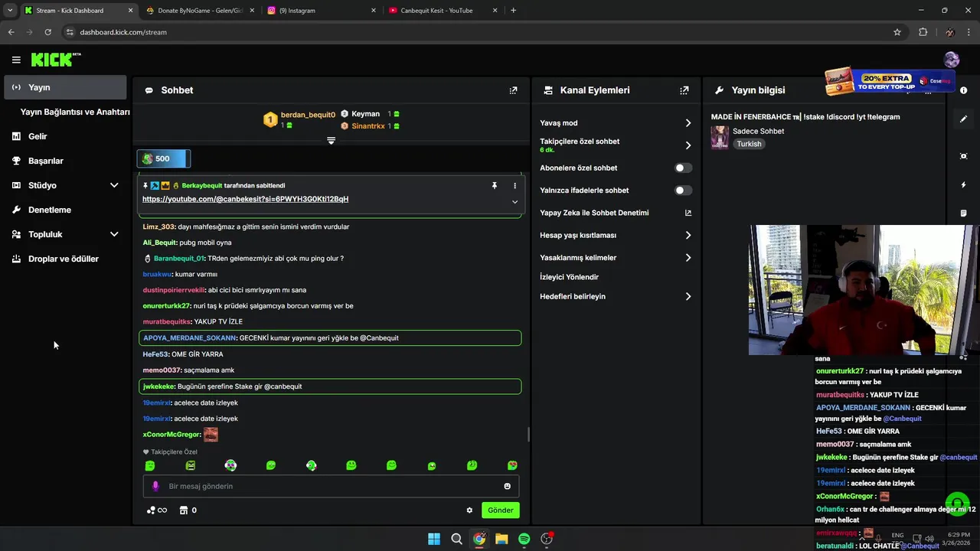Viewport: 980px width, 551px height.
Task: Open pinned message three-dot options
Action: point(514,186)
